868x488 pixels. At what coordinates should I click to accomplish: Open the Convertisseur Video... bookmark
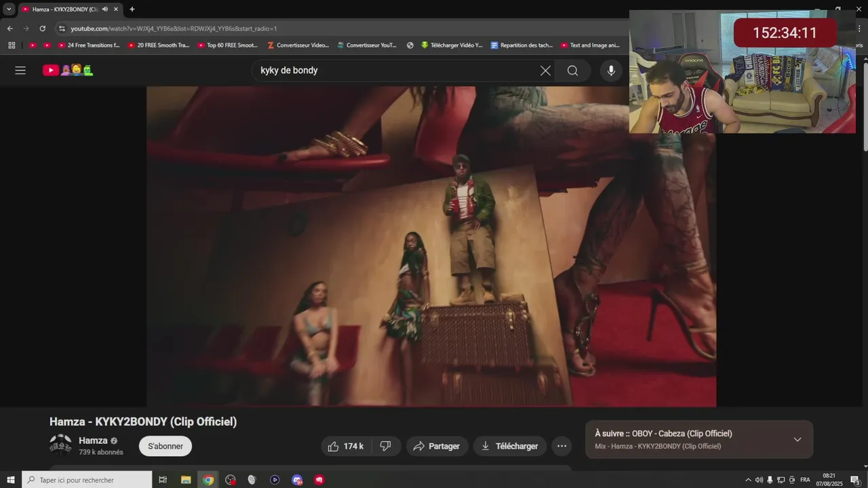(298, 45)
